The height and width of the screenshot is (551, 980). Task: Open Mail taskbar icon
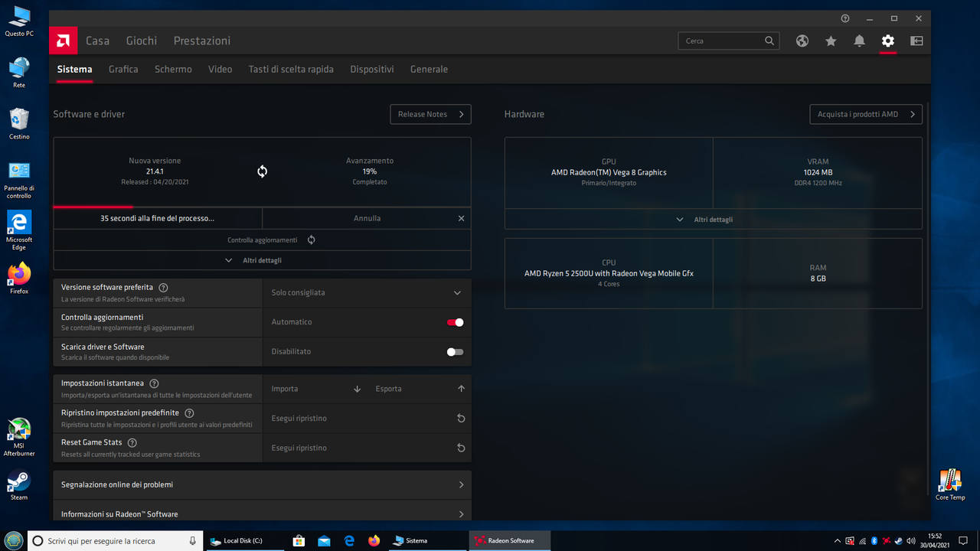(324, 541)
